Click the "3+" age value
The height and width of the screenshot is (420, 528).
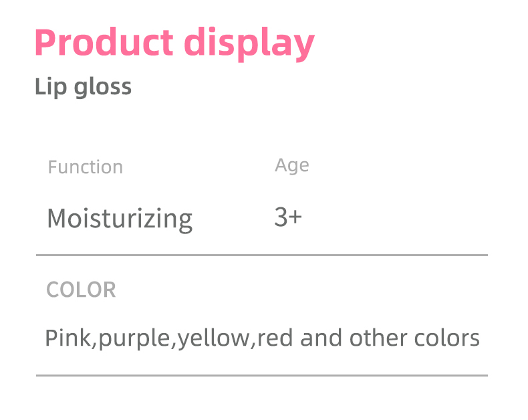click(288, 217)
